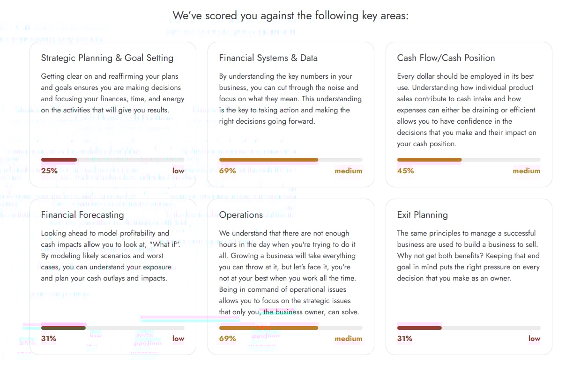The image size is (588, 371).
Task: Click Cash Flow 45% progress bar
Action: click(x=469, y=160)
